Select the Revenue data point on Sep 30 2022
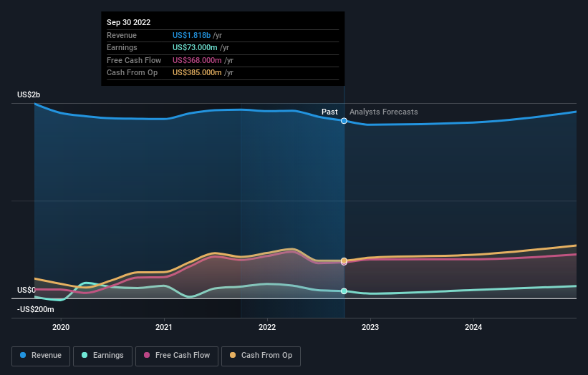This screenshot has height=375, width=588. point(344,121)
